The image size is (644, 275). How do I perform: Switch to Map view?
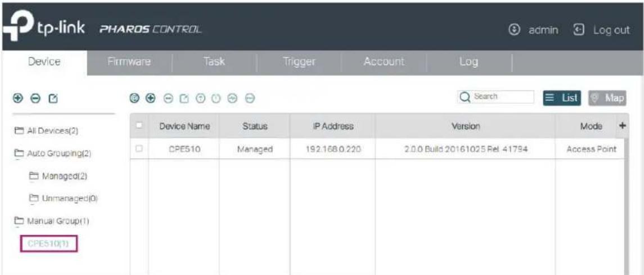point(607,98)
